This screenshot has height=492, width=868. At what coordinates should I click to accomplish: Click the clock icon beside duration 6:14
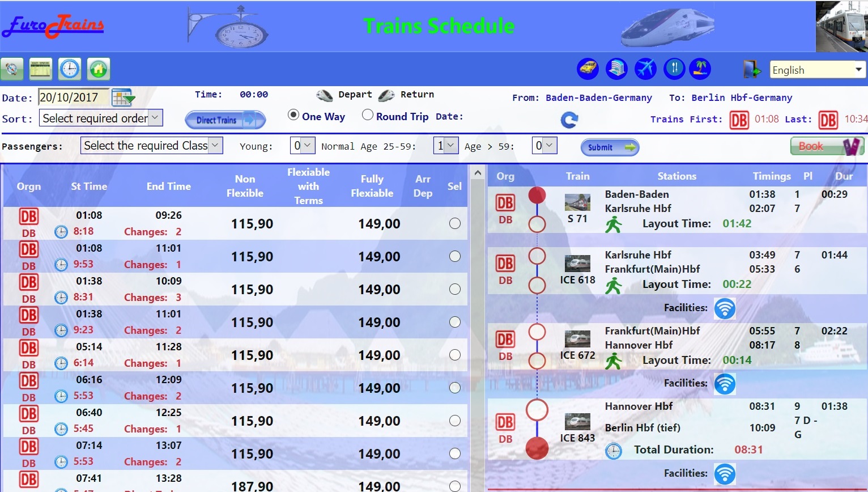(61, 363)
